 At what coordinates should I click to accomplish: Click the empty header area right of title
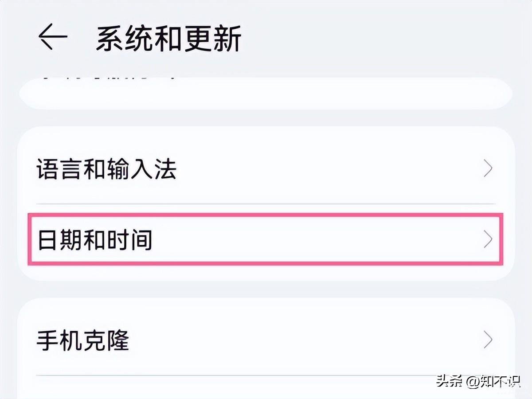[x=377, y=38]
